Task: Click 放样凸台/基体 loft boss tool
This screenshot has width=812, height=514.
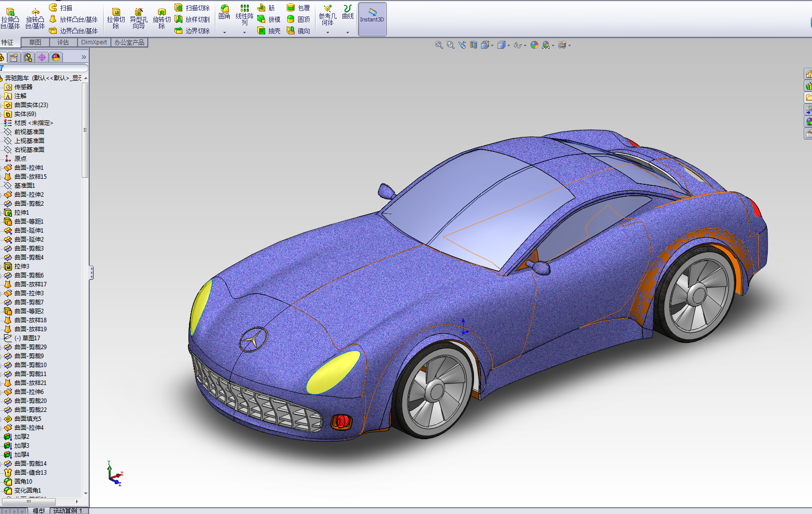Action: pyautogui.click(x=73, y=19)
